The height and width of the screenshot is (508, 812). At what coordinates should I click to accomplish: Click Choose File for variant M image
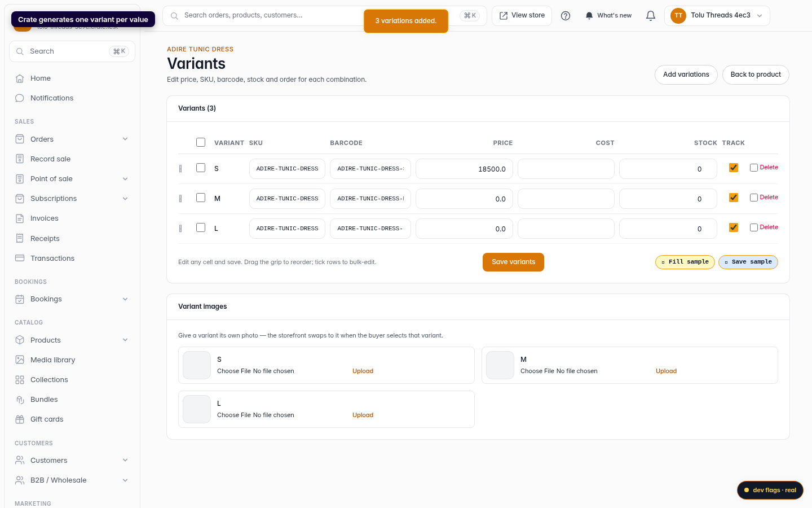(537, 371)
